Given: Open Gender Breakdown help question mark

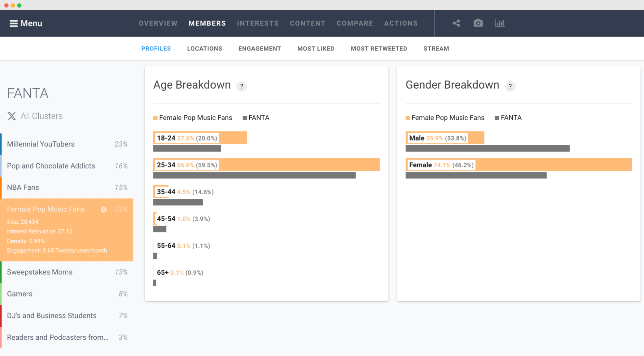Looking at the screenshot, I should pyautogui.click(x=510, y=86).
